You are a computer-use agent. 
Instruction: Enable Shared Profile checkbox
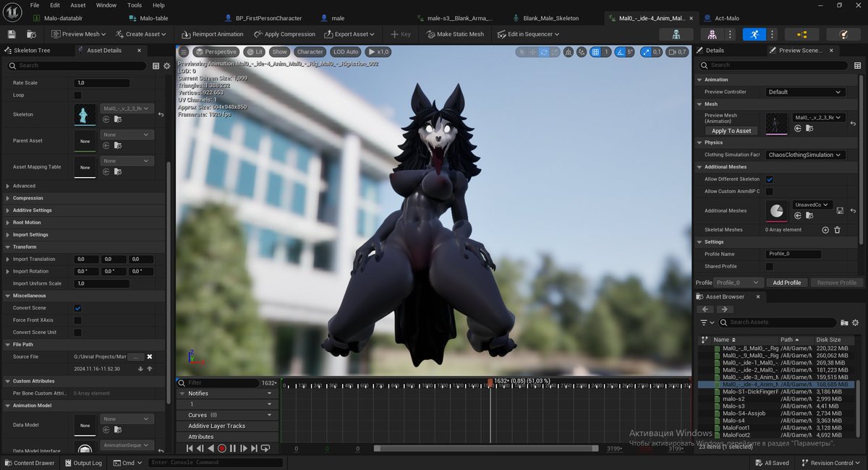tap(770, 267)
